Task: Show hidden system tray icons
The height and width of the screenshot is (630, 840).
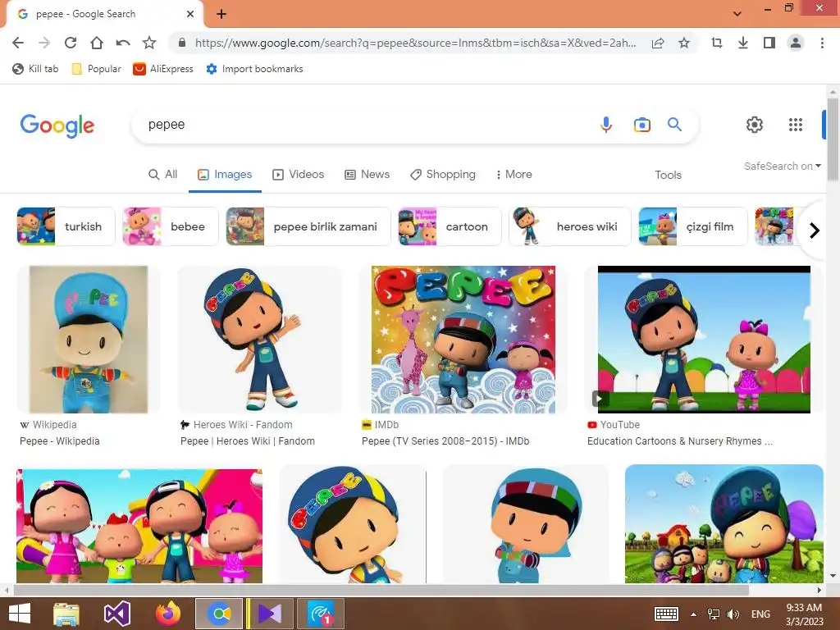Action: tap(693, 614)
